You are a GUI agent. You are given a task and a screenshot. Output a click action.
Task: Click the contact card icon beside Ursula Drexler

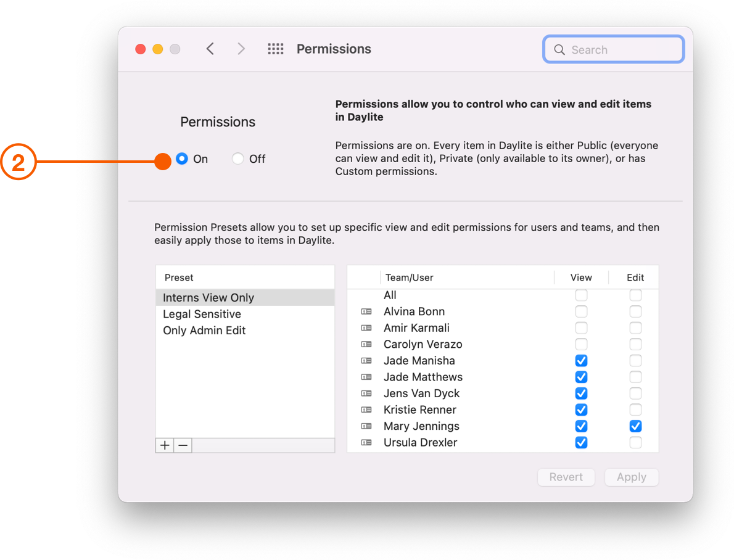pos(366,442)
